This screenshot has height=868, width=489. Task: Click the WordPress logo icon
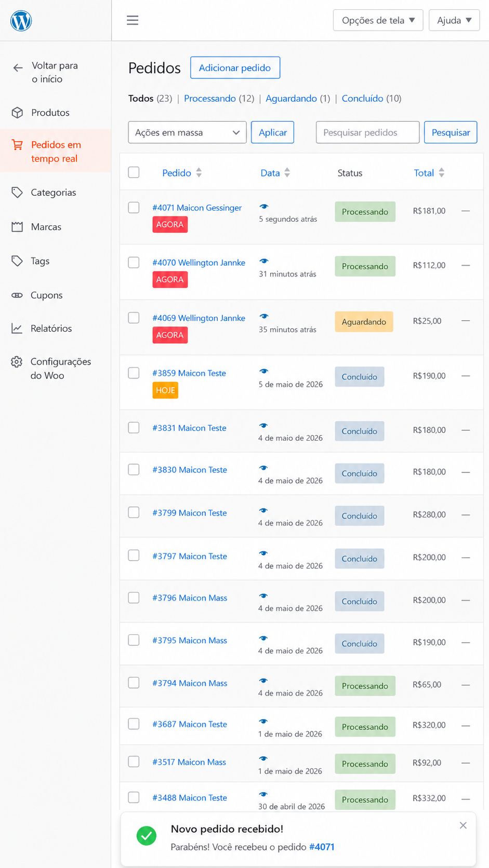click(21, 21)
